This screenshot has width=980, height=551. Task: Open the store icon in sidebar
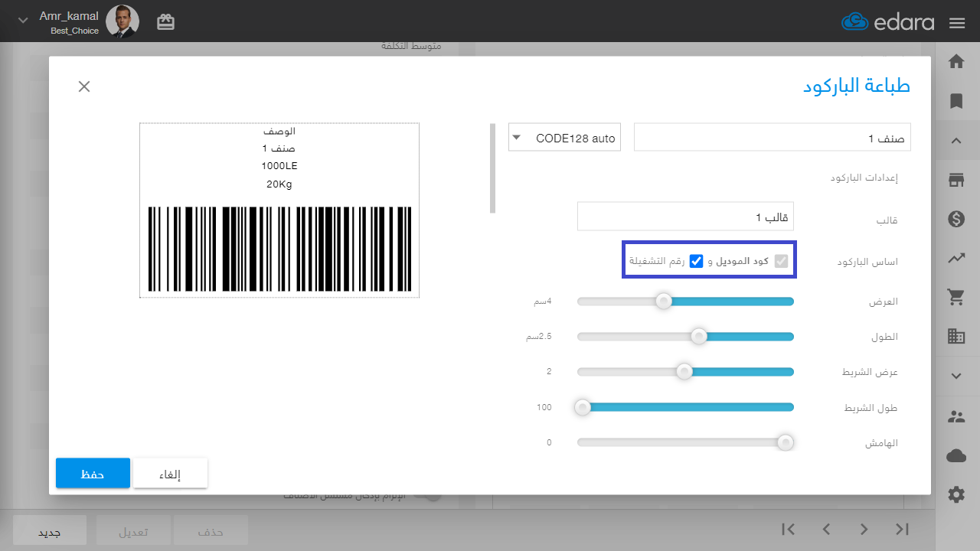tap(955, 180)
